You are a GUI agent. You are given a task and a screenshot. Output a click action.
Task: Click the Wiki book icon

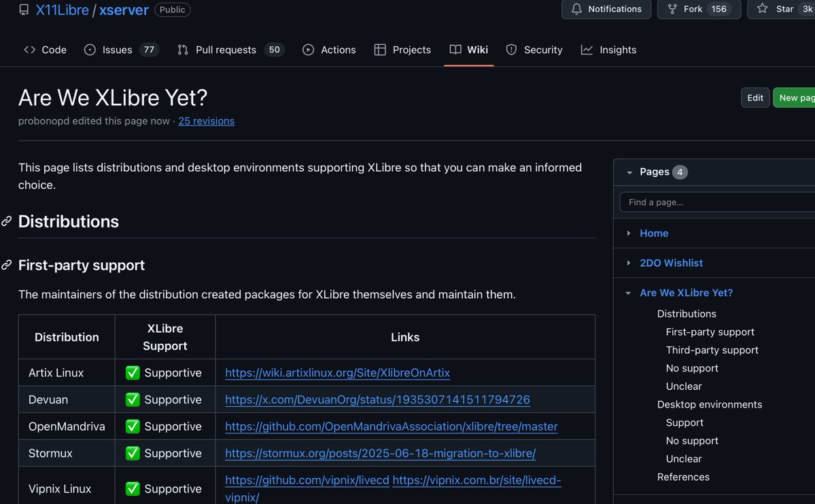click(x=455, y=50)
